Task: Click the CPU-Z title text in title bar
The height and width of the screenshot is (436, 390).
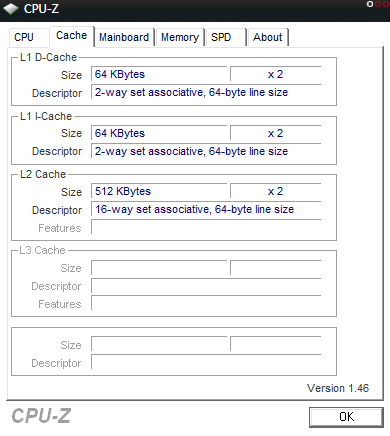Action: pos(41,9)
